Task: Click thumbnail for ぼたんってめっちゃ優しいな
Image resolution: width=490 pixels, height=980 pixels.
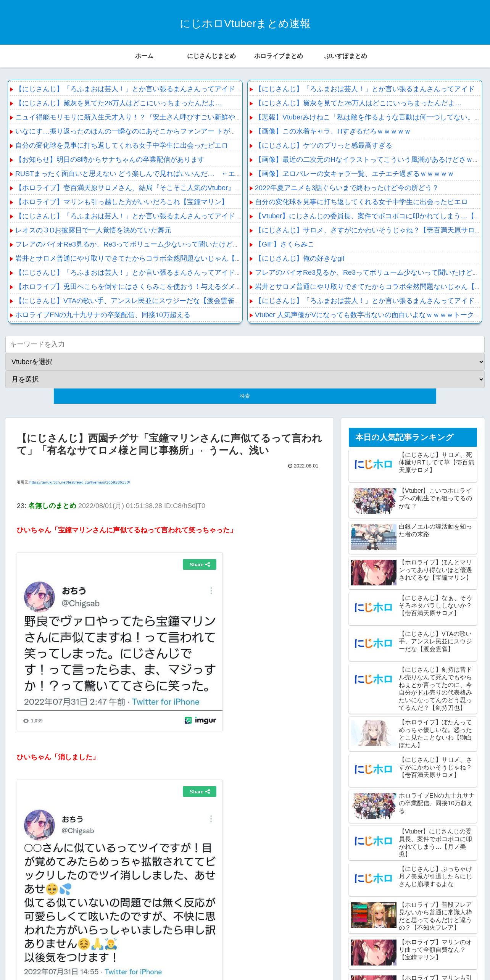Action: [374, 733]
